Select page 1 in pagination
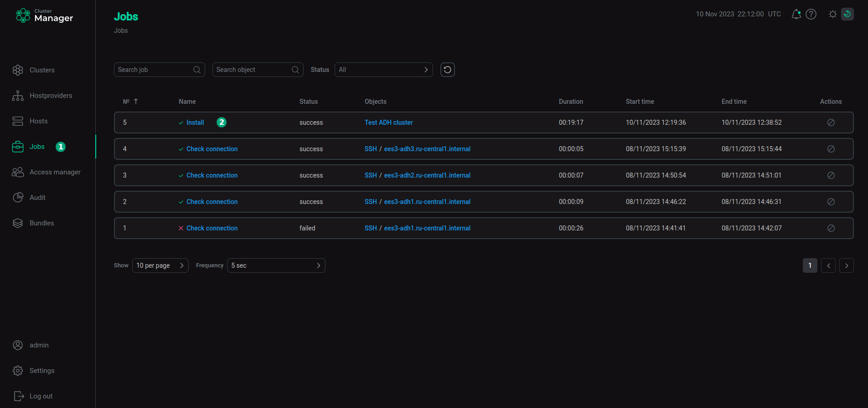Screen dimensions: 868x408 [810, 265]
